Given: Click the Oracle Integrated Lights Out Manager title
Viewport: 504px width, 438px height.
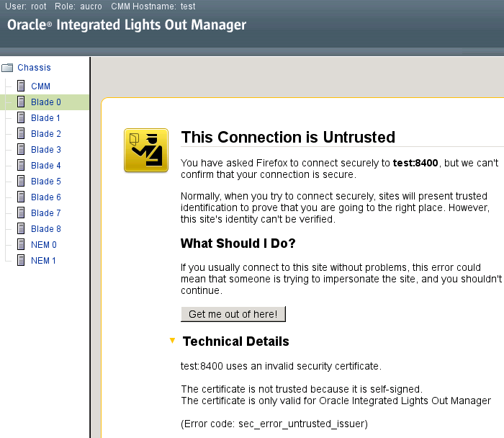Looking at the screenshot, I should pyautogui.click(x=127, y=25).
